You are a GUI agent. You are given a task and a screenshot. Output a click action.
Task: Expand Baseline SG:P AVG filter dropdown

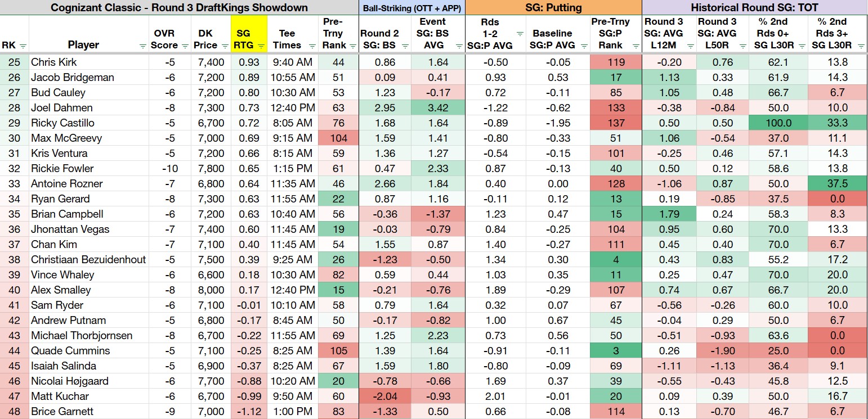pyautogui.click(x=584, y=46)
